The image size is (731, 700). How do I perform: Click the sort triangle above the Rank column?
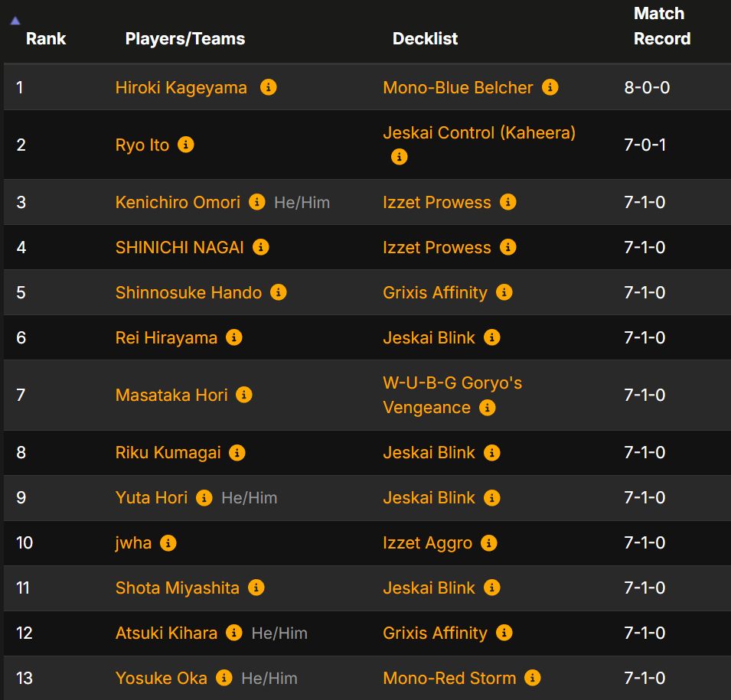(x=14, y=21)
